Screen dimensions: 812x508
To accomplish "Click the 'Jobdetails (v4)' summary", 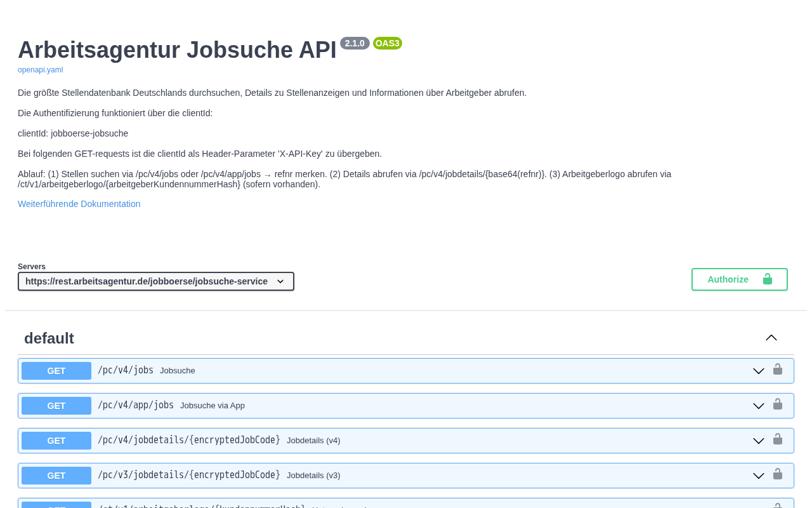I will coord(313,441).
